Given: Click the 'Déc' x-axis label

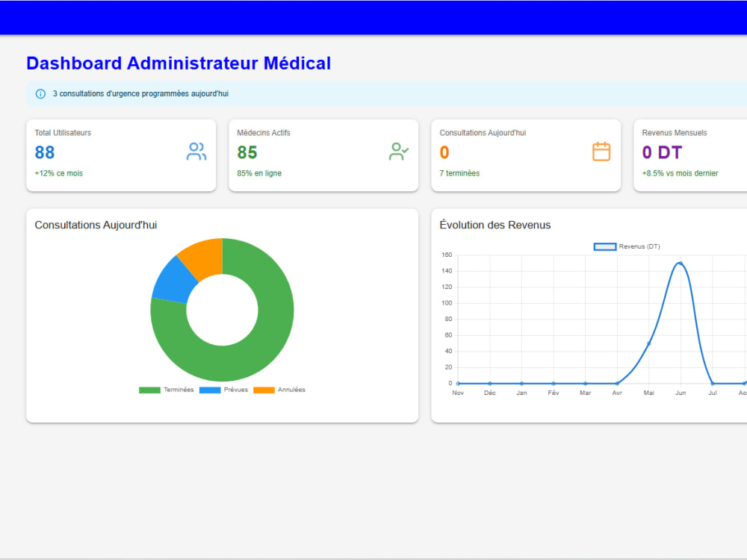Looking at the screenshot, I should (490, 393).
